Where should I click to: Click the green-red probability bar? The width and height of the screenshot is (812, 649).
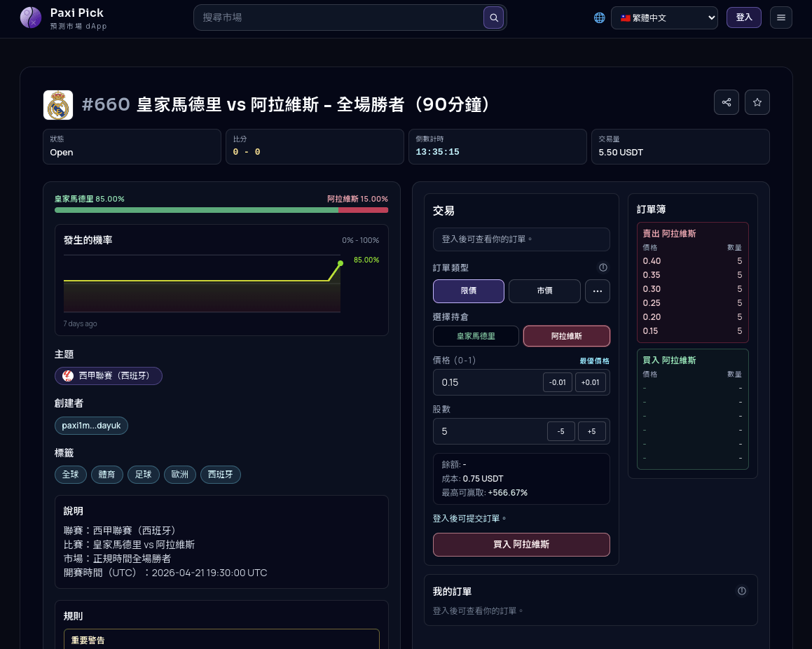[x=221, y=210]
